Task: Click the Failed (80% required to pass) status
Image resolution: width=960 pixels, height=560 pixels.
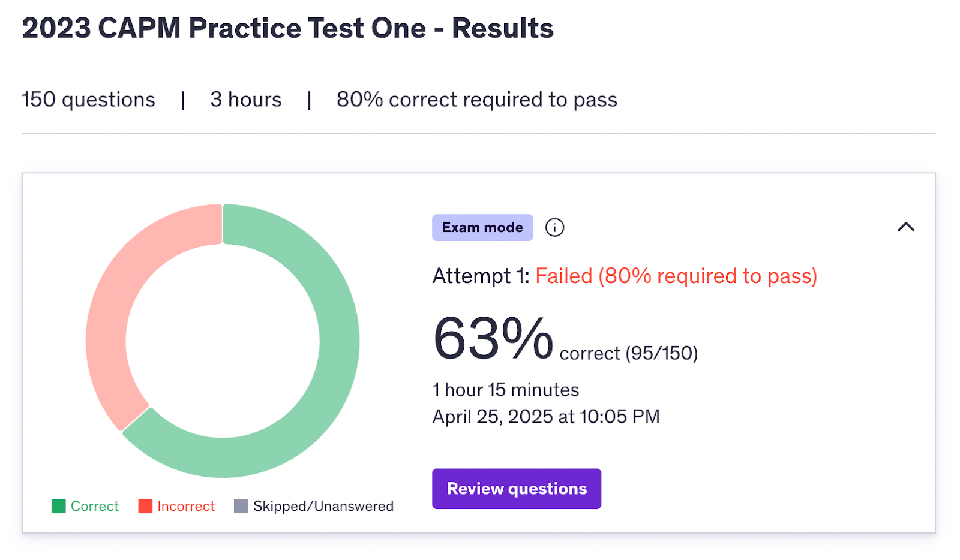Action: tap(676, 276)
